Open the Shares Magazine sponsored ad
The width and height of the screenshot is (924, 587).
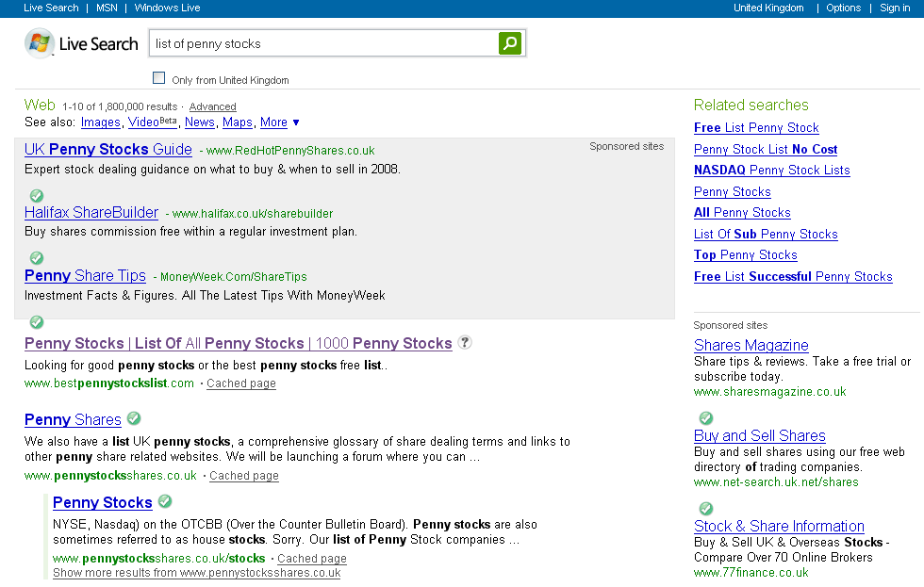(x=751, y=345)
